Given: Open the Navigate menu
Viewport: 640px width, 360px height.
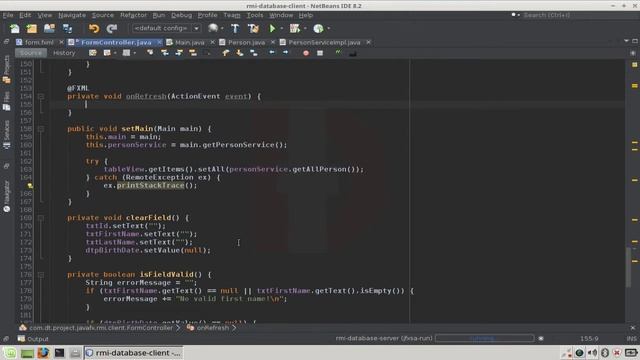Looking at the screenshot, I should [x=72, y=15].
